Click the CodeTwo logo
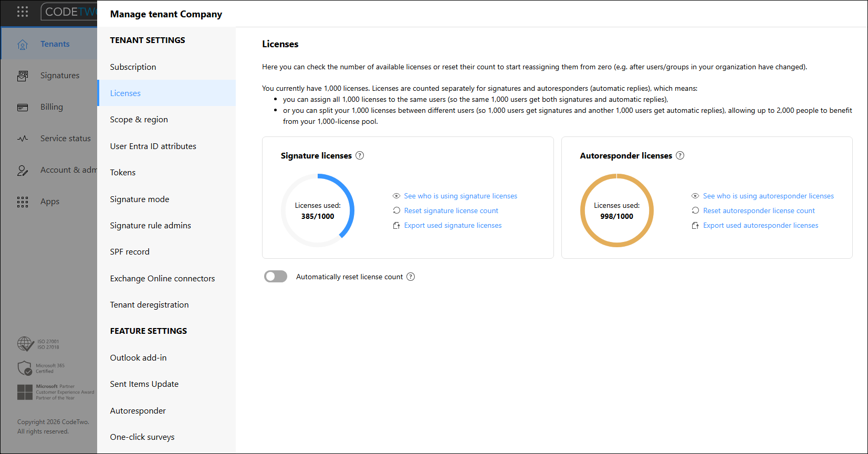Viewport: 868px width, 454px height. click(x=69, y=12)
